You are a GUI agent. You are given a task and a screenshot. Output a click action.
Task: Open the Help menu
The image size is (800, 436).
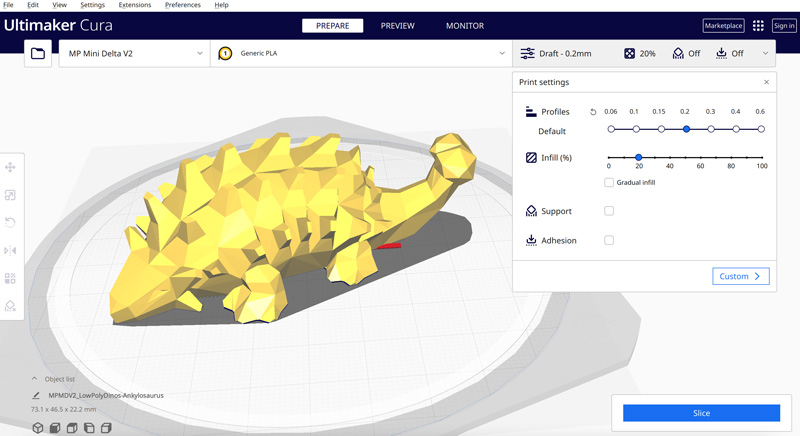click(x=221, y=5)
